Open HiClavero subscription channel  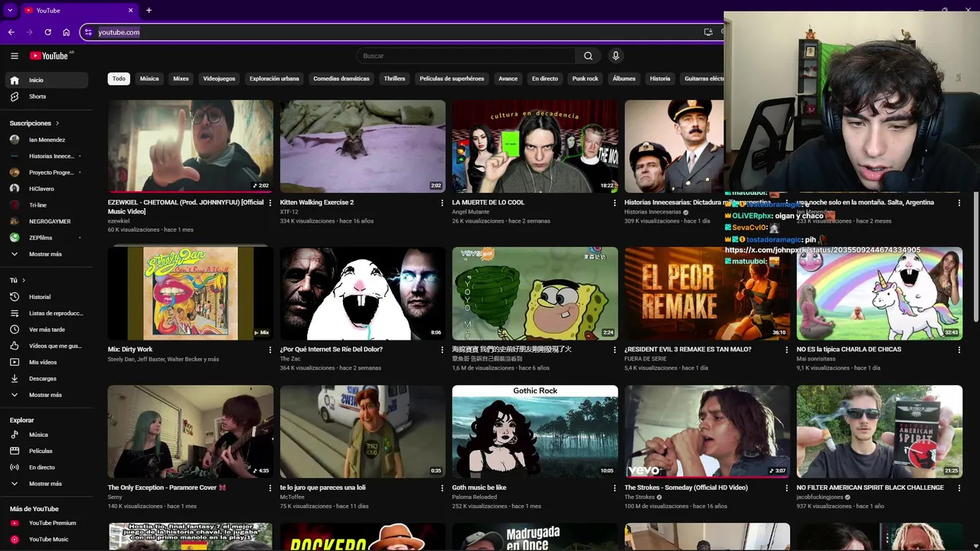pyautogui.click(x=47, y=189)
